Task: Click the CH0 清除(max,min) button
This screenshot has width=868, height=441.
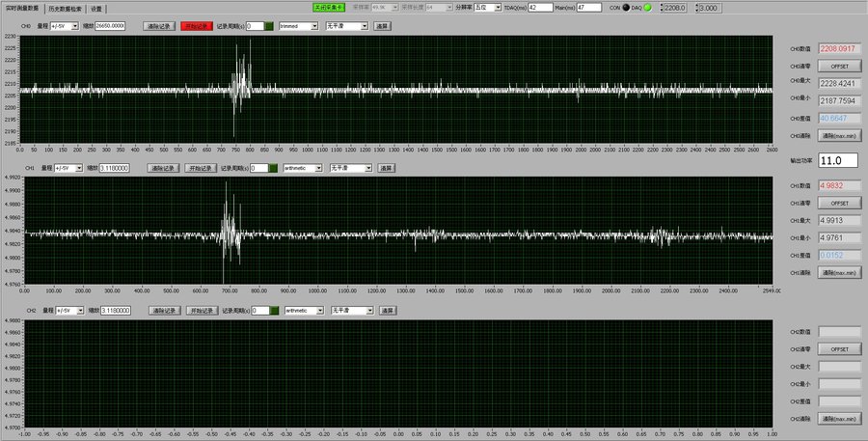Action: click(x=840, y=135)
